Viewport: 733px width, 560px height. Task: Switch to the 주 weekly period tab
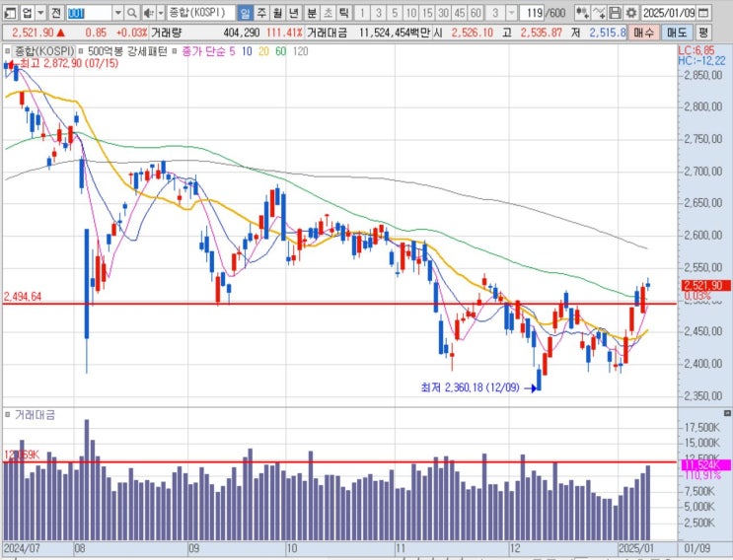click(x=261, y=13)
